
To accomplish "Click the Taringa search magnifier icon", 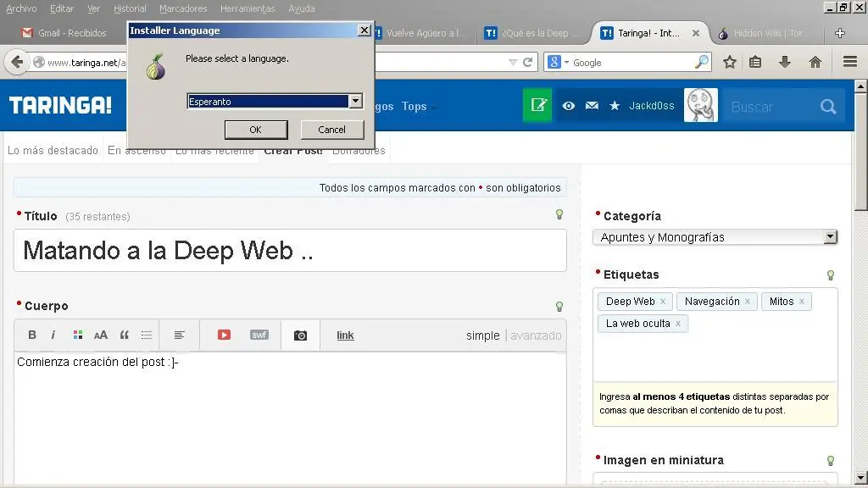I will coord(828,106).
